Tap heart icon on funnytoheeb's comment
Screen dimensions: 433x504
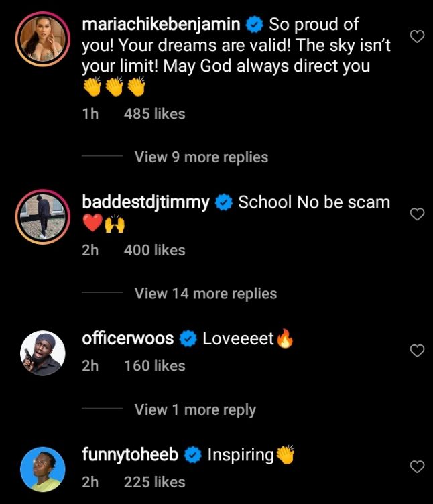tap(417, 466)
